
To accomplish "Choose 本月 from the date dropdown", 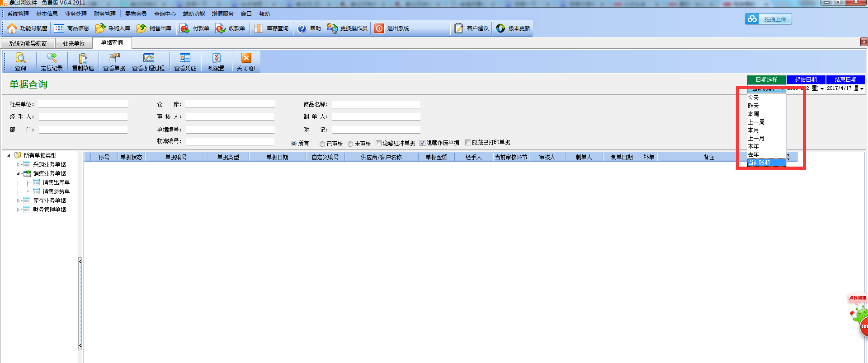I will [x=766, y=130].
